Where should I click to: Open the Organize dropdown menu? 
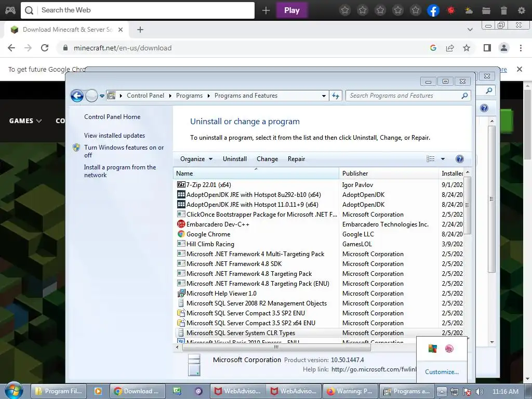point(196,159)
